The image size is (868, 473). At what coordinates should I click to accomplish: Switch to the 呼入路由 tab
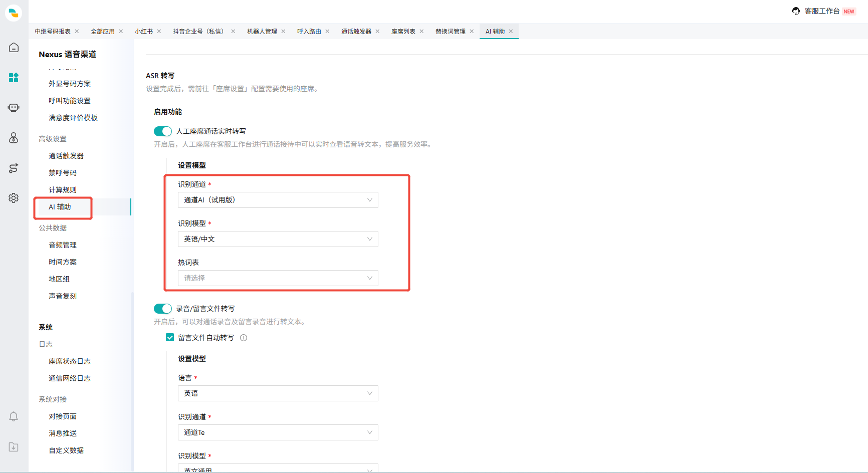coord(309,31)
